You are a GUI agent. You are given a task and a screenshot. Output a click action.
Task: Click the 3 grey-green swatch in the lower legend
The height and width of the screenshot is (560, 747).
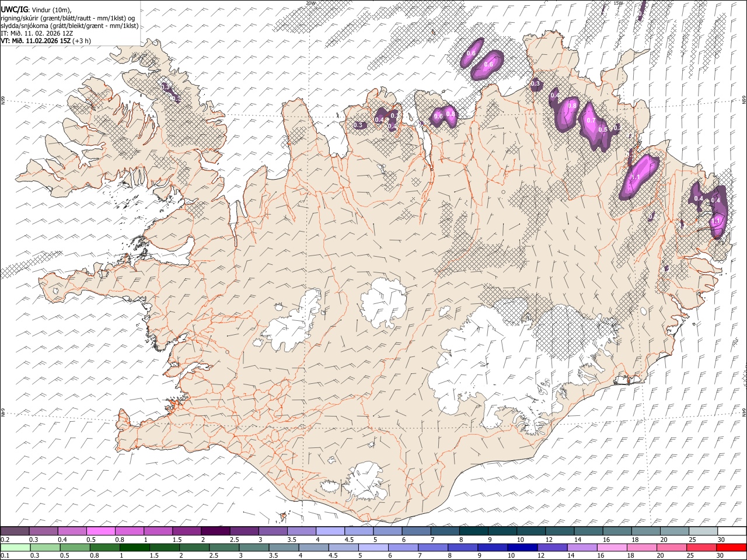pos(254,547)
